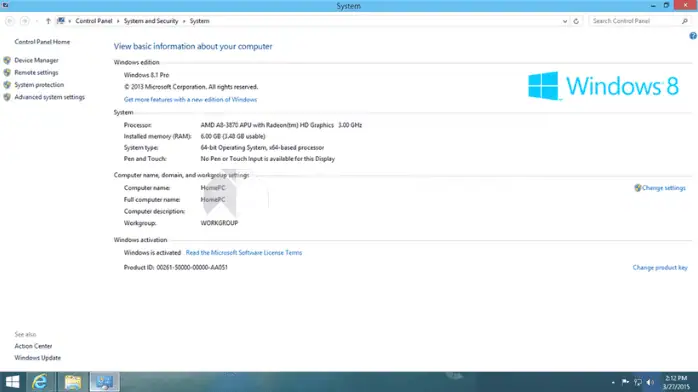Open Control Panel Home
Image resolution: width=698 pixels, height=392 pixels.
(42, 42)
